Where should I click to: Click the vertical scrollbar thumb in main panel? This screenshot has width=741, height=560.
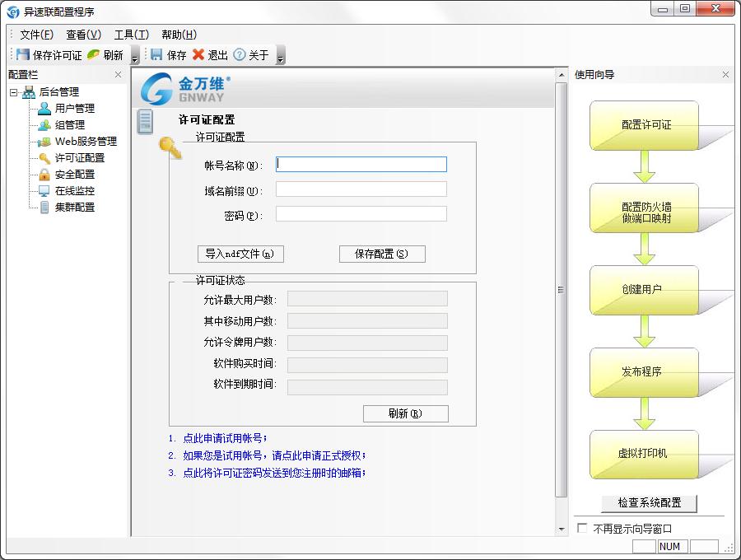561,290
